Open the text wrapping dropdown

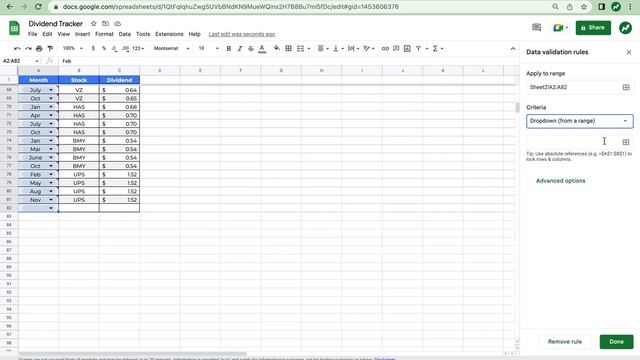[x=353, y=49]
